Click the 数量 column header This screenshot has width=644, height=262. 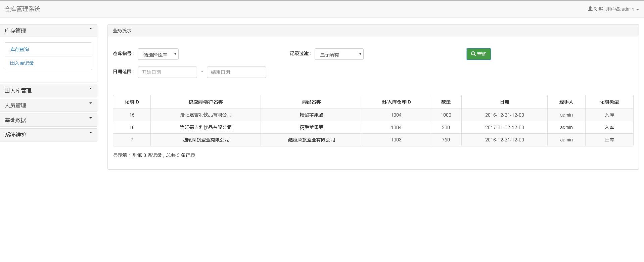(x=446, y=102)
